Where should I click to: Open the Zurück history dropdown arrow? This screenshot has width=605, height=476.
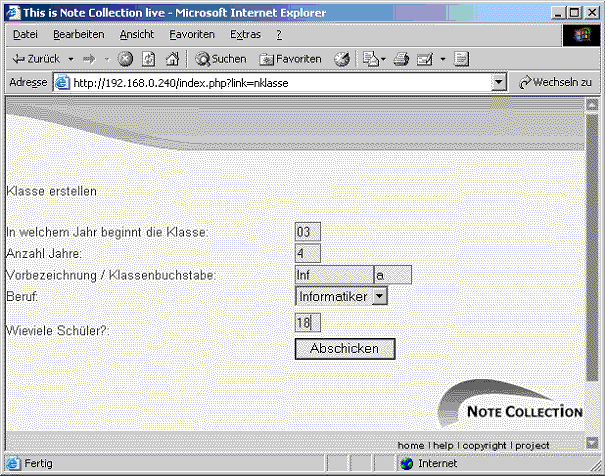click(x=71, y=59)
